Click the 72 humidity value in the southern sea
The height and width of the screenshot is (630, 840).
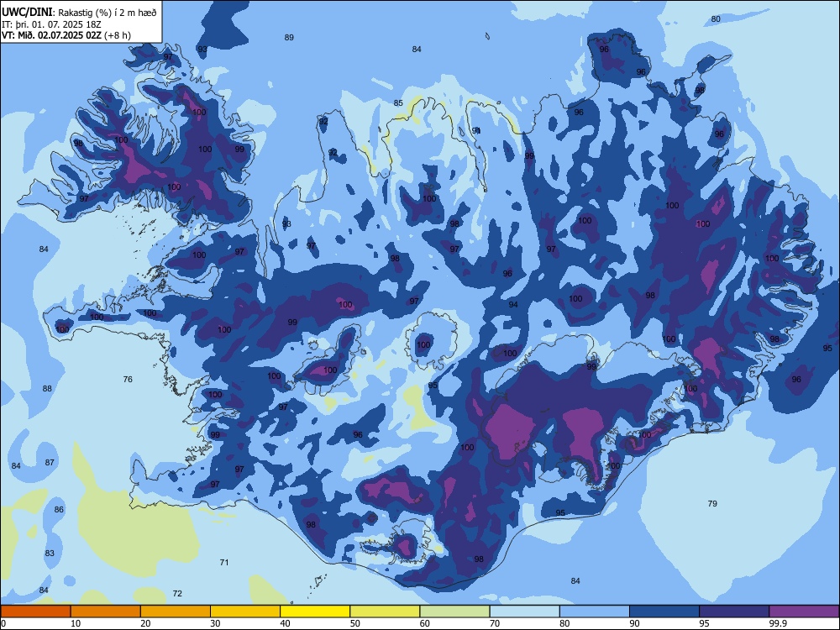click(177, 593)
